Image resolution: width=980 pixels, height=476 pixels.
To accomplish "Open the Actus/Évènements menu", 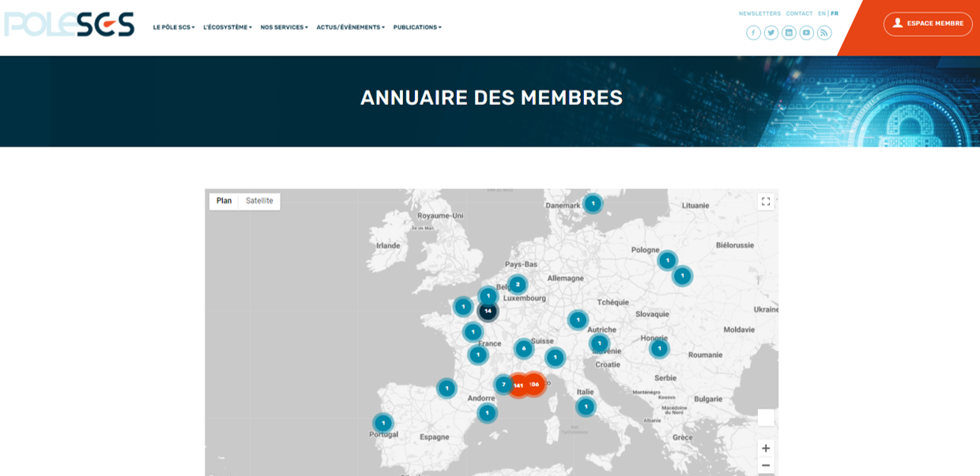I will click(349, 26).
